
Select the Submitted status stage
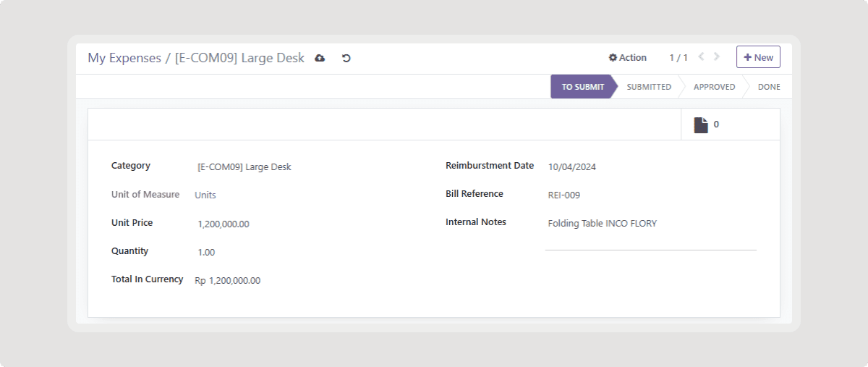[x=648, y=87]
